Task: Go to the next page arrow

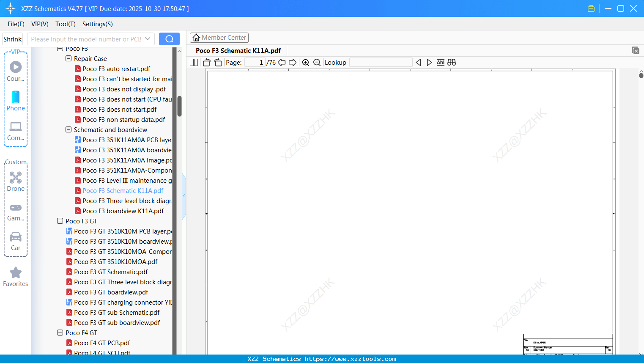Action: click(x=293, y=63)
